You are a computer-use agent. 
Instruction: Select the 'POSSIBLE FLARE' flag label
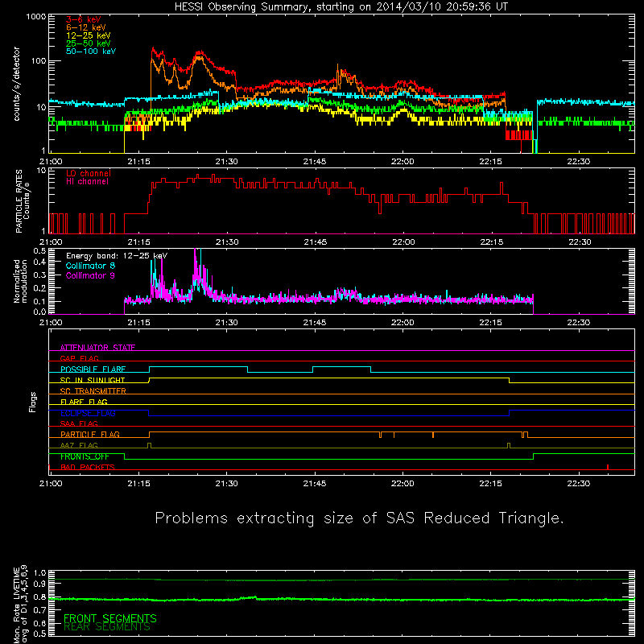(x=93, y=369)
